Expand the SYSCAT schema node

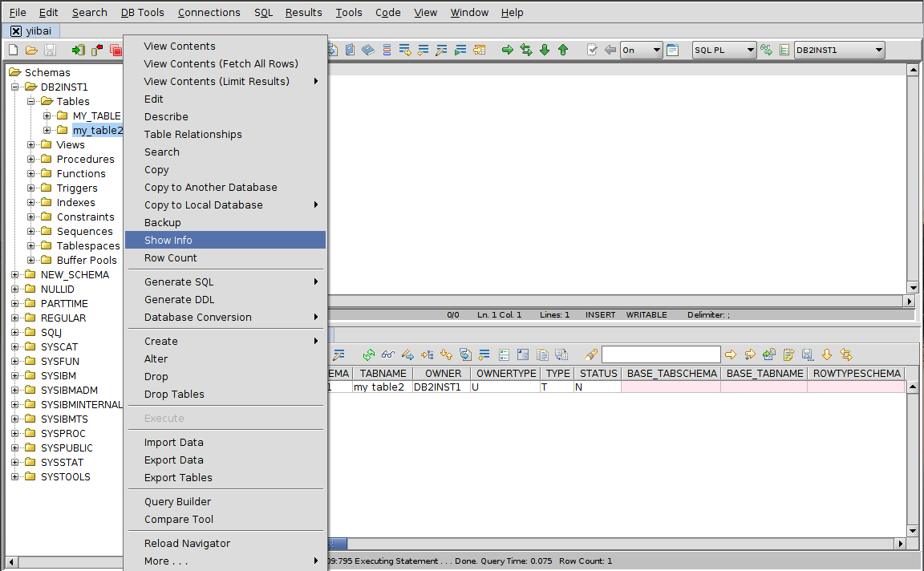(15, 347)
